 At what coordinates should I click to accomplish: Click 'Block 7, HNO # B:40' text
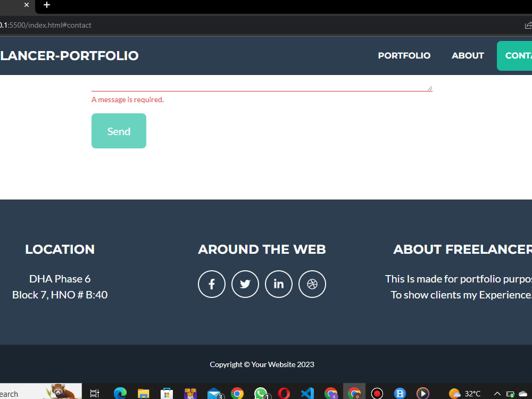coord(60,295)
